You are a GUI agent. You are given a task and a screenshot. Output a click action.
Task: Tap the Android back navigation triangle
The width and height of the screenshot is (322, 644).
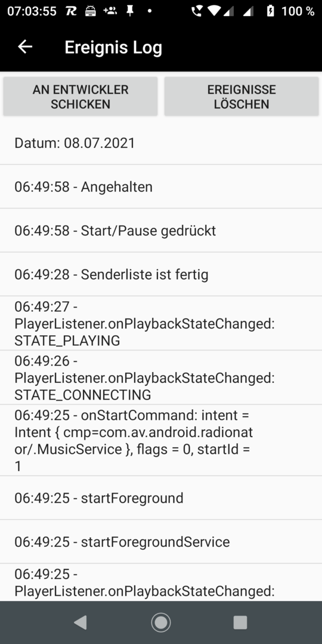click(x=80, y=623)
